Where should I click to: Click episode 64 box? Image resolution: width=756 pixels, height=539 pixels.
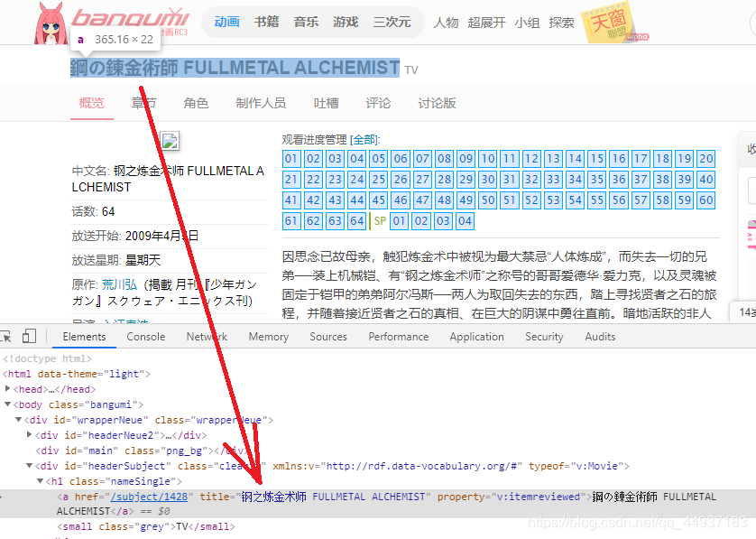click(x=356, y=221)
